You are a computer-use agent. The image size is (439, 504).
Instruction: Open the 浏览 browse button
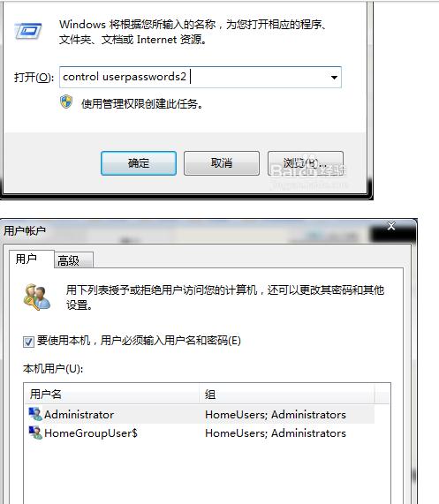tap(306, 163)
